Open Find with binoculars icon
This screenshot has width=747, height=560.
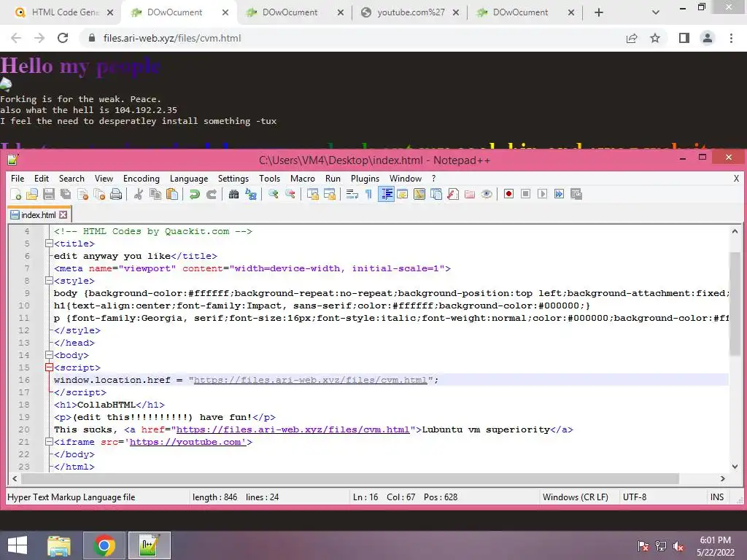point(233,194)
